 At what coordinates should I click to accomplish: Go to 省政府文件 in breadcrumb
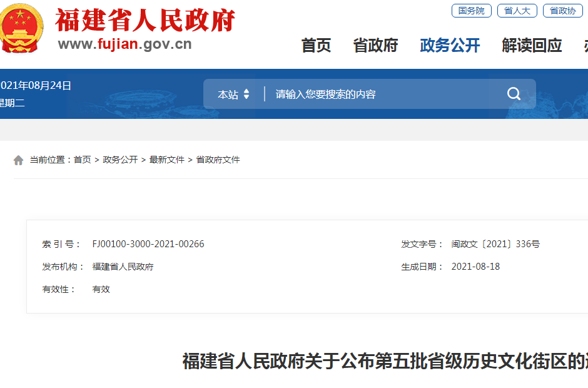click(x=218, y=160)
